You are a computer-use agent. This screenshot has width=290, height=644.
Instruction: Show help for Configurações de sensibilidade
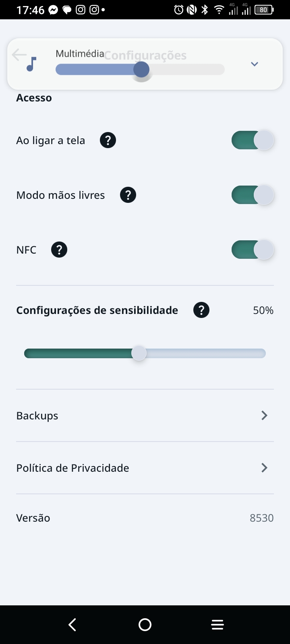click(x=201, y=310)
